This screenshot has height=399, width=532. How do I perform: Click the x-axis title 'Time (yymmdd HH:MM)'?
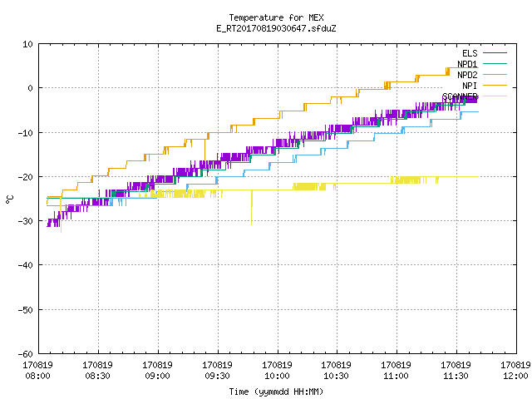276,392
